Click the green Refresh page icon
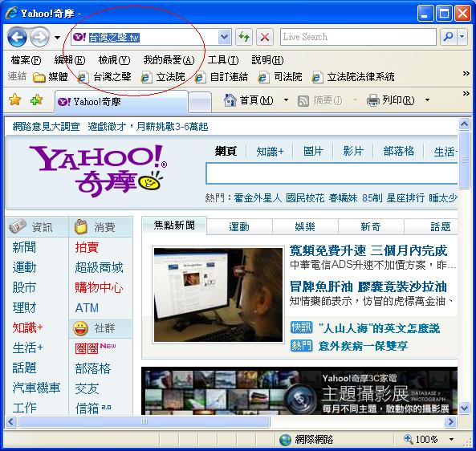This screenshot has width=476, height=451. click(x=244, y=37)
